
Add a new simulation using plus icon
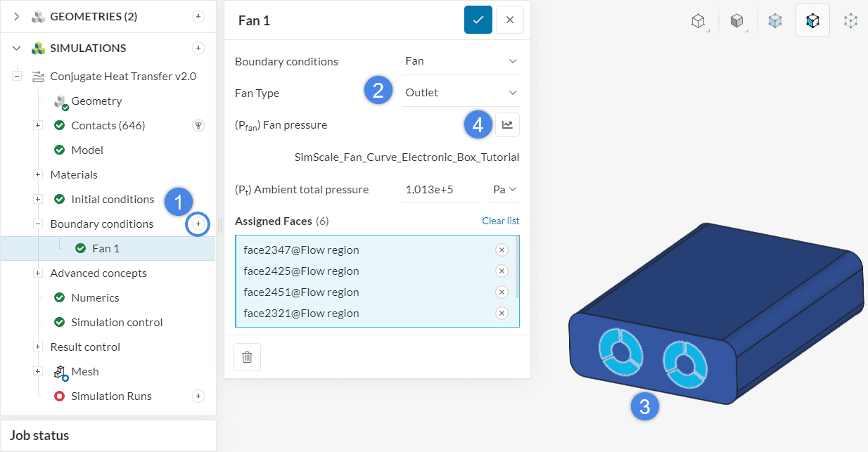(x=198, y=48)
